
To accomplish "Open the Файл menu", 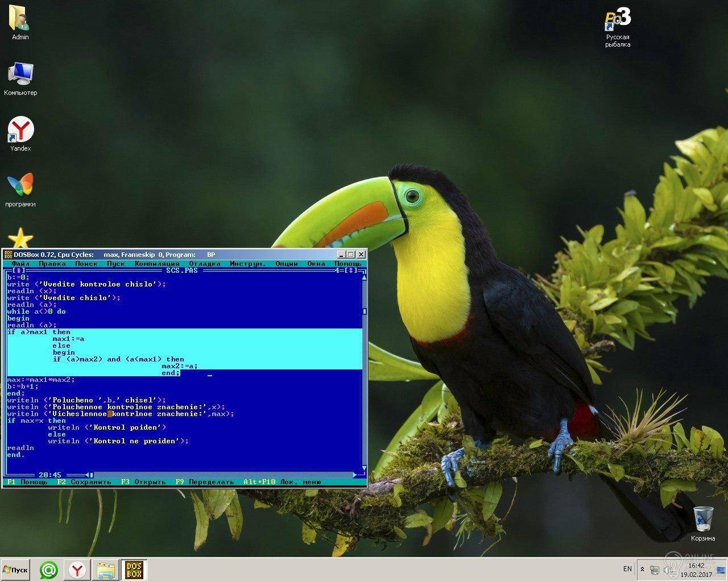I will tap(20, 264).
